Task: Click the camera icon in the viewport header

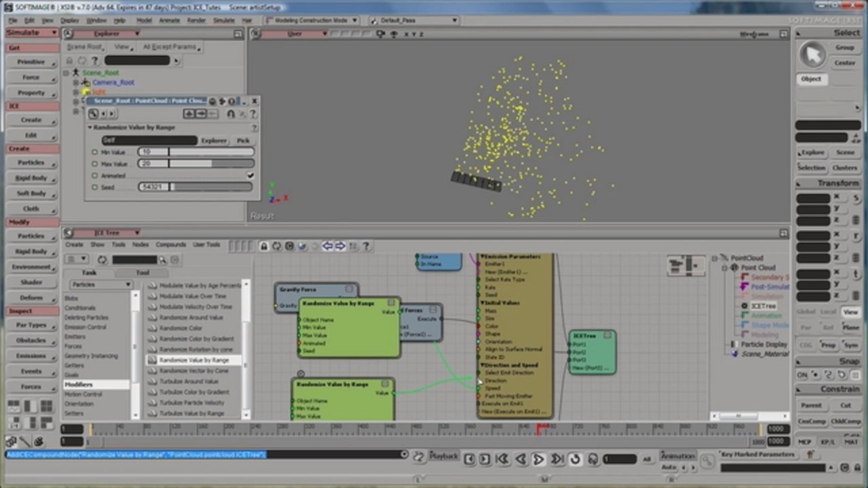Action: (x=380, y=34)
